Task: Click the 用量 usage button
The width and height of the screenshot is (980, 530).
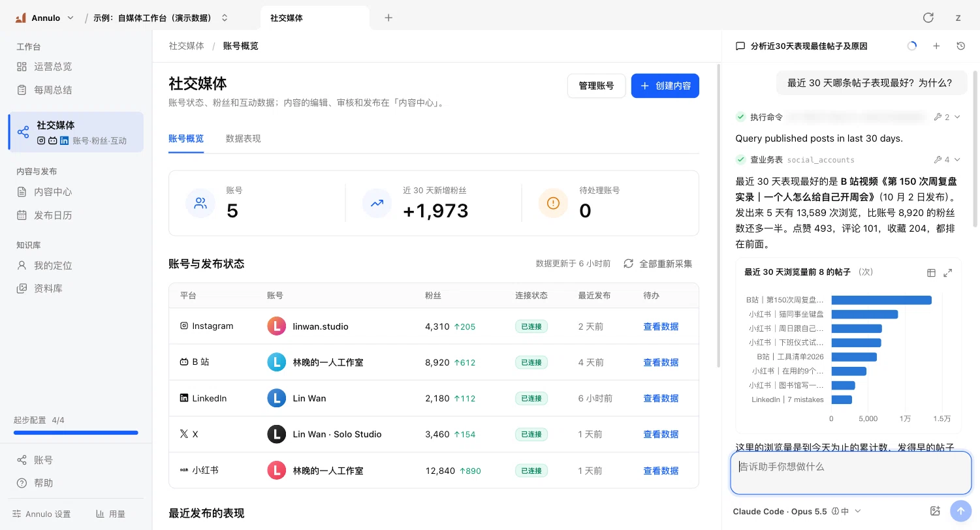Action: tap(110, 514)
